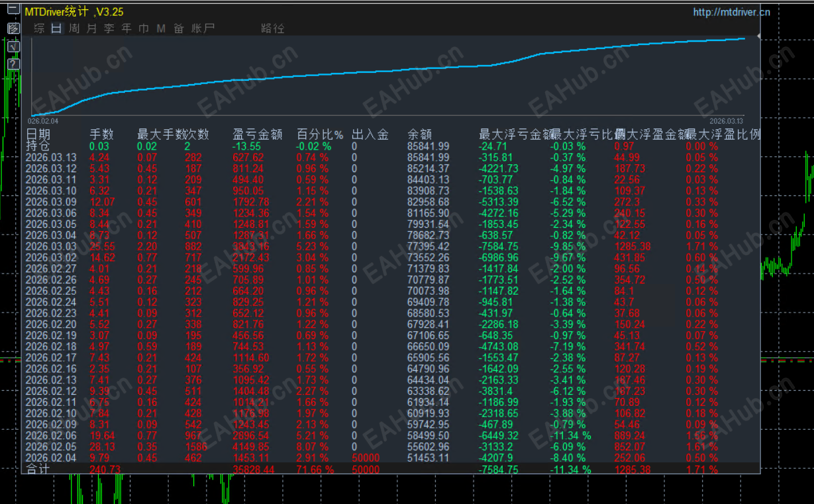Screen dimensions: 814x504
Task: Click the 备 toolbar option
Action: (178, 28)
